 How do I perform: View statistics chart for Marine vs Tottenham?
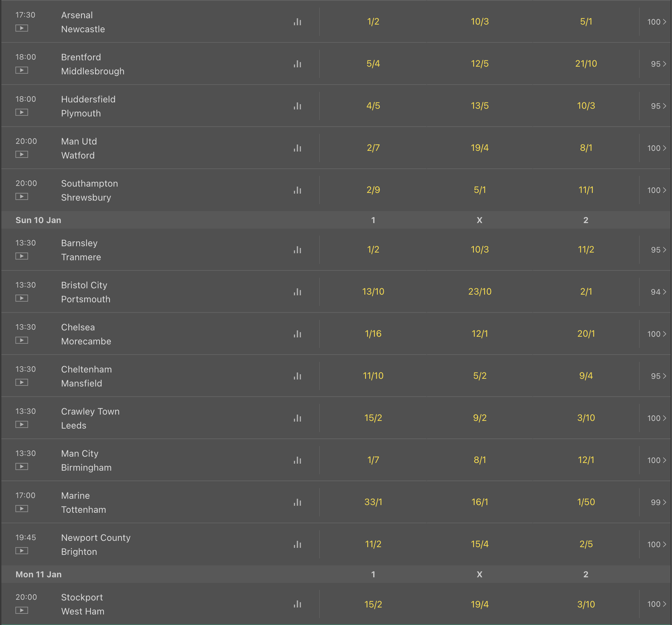(x=297, y=502)
